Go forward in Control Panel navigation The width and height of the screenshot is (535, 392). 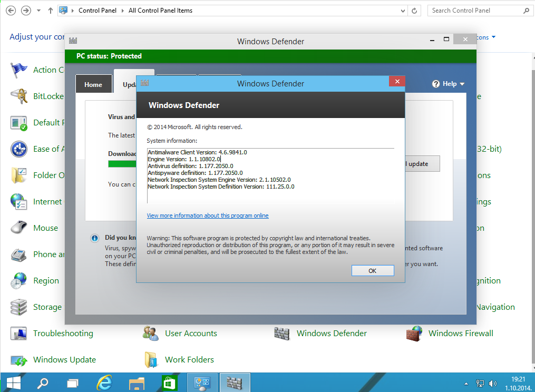point(26,11)
